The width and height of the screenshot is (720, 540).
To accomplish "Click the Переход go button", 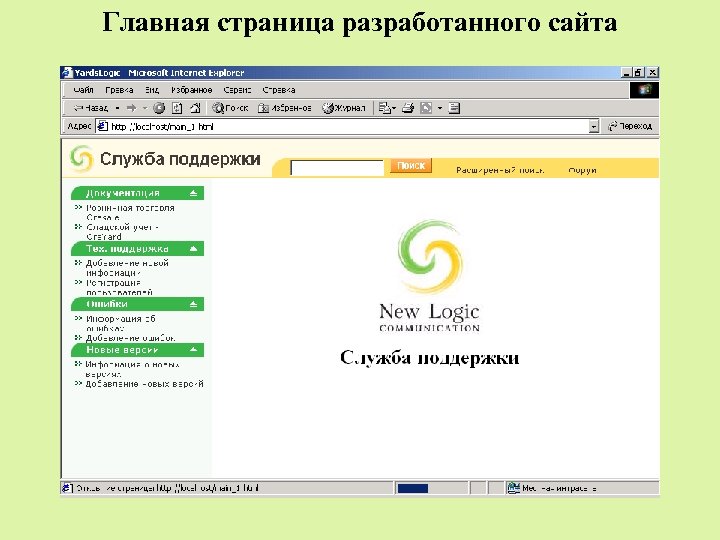I will point(630,126).
